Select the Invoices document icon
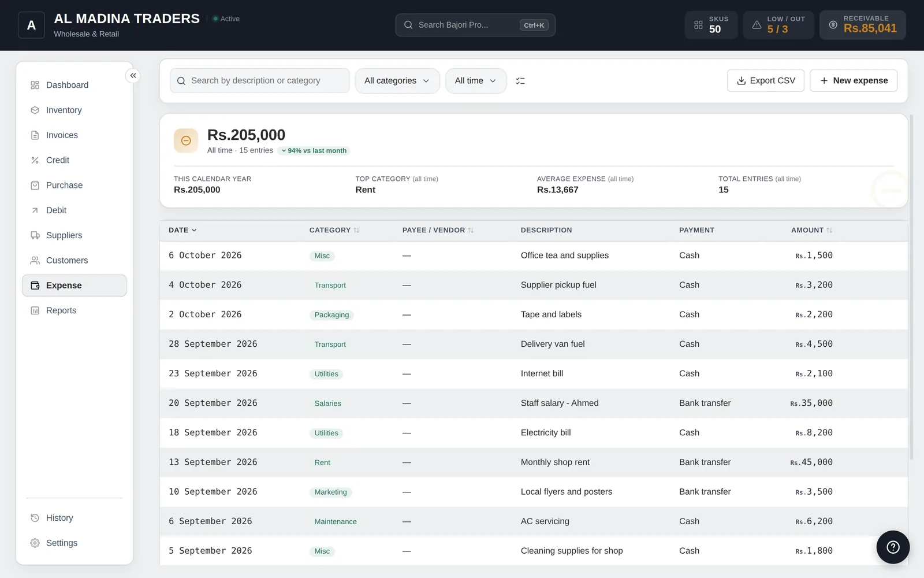The image size is (924, 578). coord(35,135)
